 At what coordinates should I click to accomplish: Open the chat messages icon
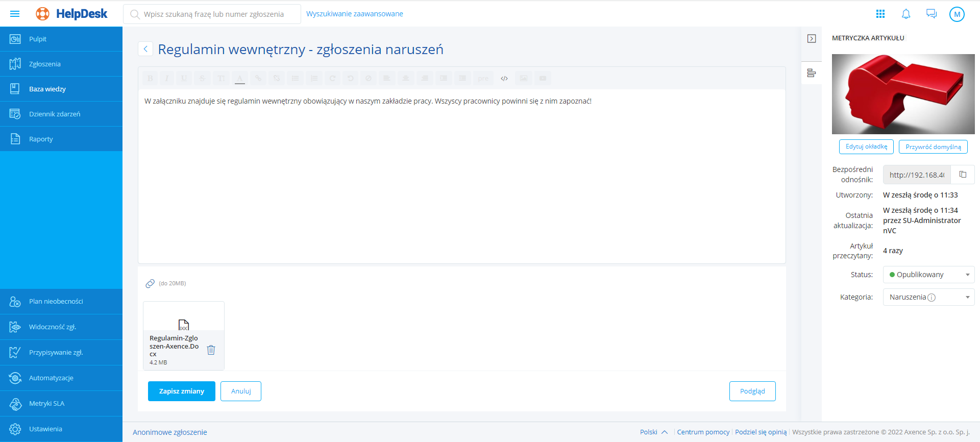point(932,14)
